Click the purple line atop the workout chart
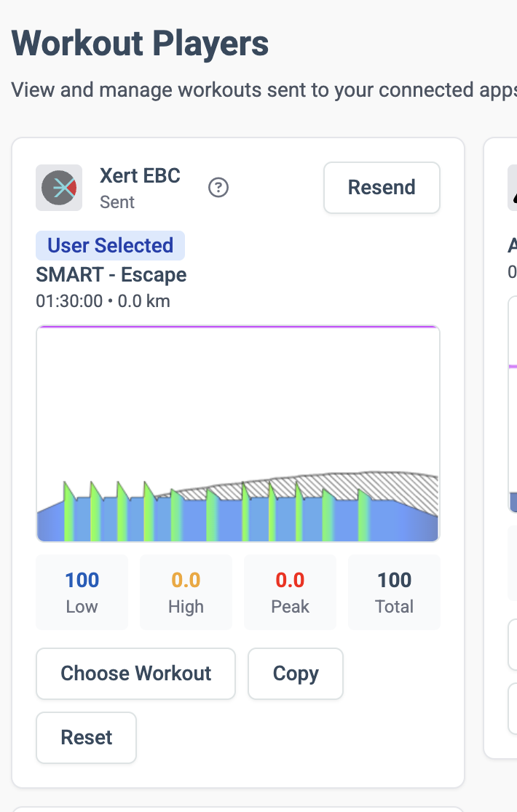Screen dimensions: 517x812 click(238, 327)
